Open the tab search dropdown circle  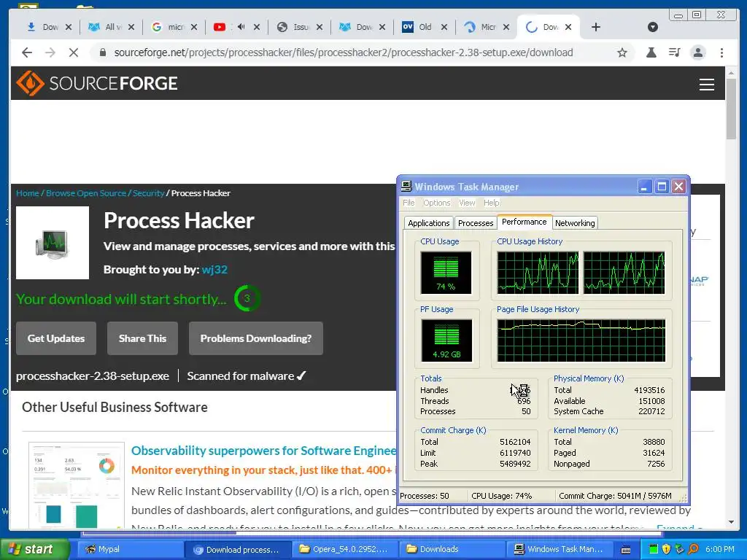pos(653,27)
